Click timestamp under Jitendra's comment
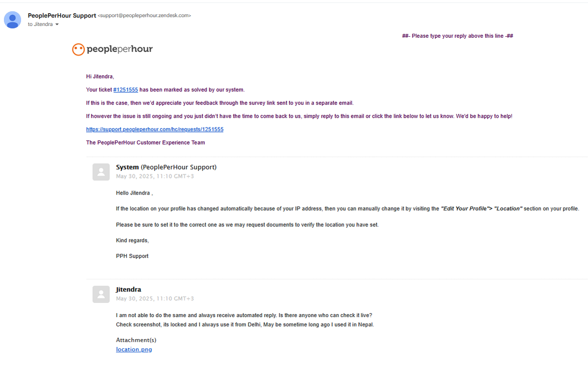The height and width of the screenshot is (368, 588). tap(155, 298)
